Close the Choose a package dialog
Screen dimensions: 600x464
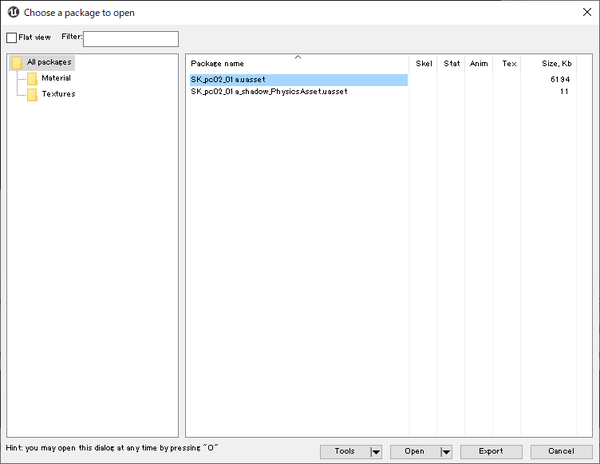587,12
